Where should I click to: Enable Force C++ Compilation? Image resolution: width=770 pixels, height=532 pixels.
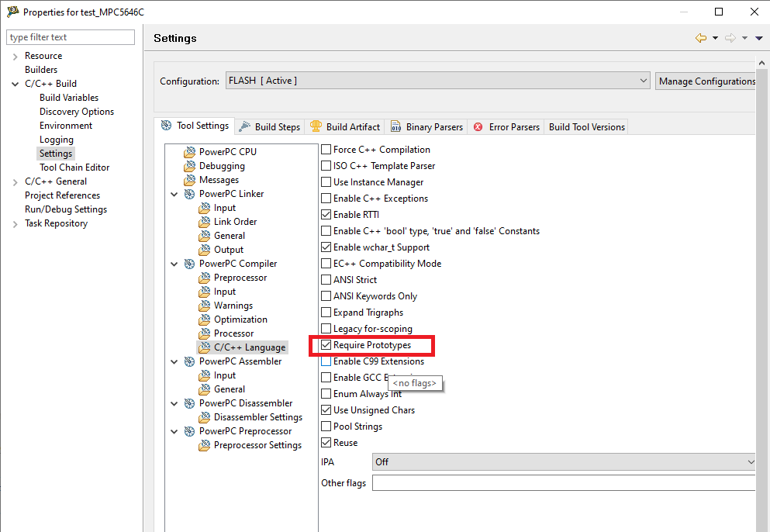[x=326, y=149]
